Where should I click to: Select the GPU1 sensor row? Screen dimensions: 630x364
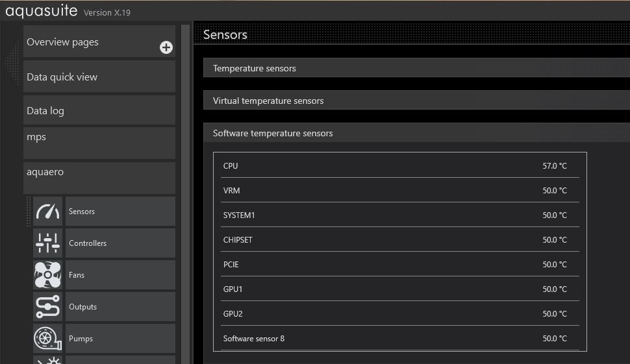coord(399,289)
